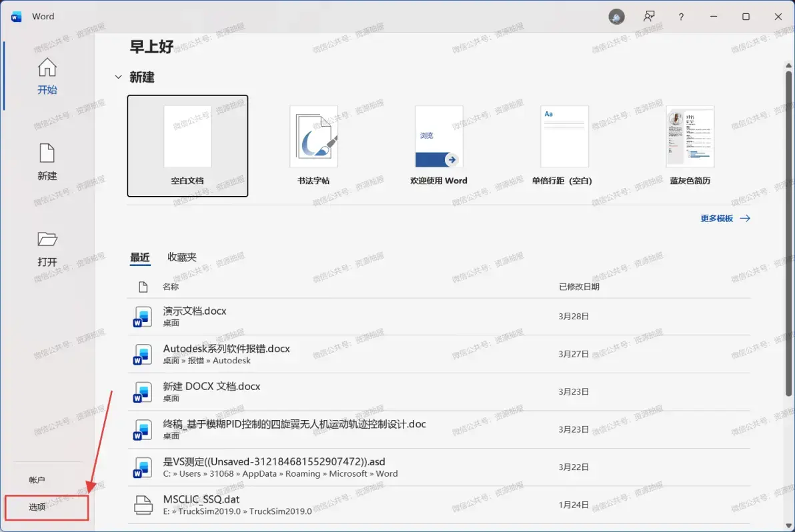Open 演示文档.docx from recent list

click(439, 317)
